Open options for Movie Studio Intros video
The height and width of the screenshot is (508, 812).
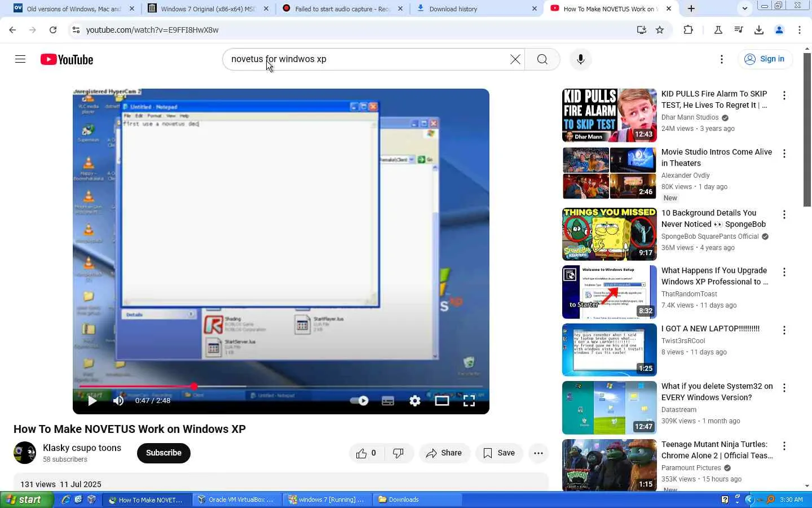tap(784, 154)
